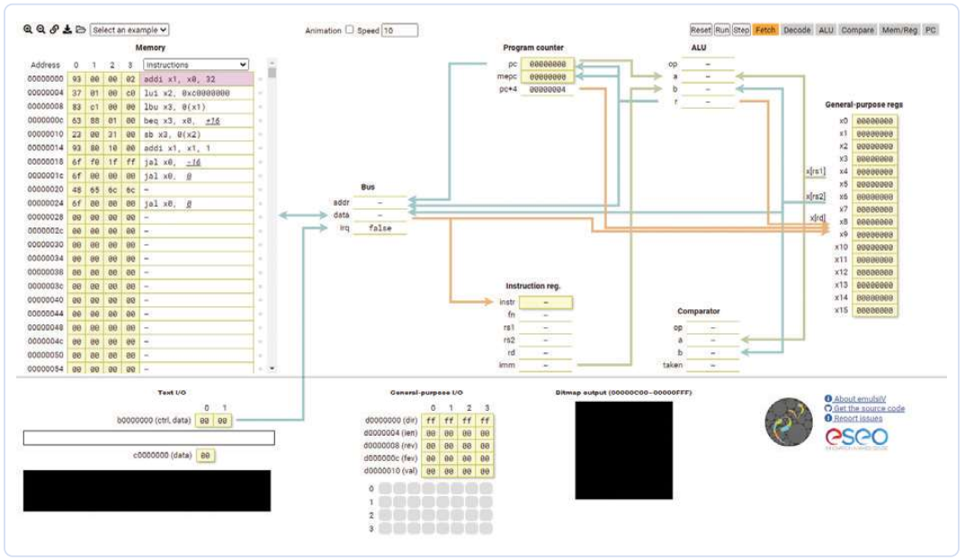This screenshot has height=560, width=965.
Task: Click the bitmap output display
Action: coord(623,450)
